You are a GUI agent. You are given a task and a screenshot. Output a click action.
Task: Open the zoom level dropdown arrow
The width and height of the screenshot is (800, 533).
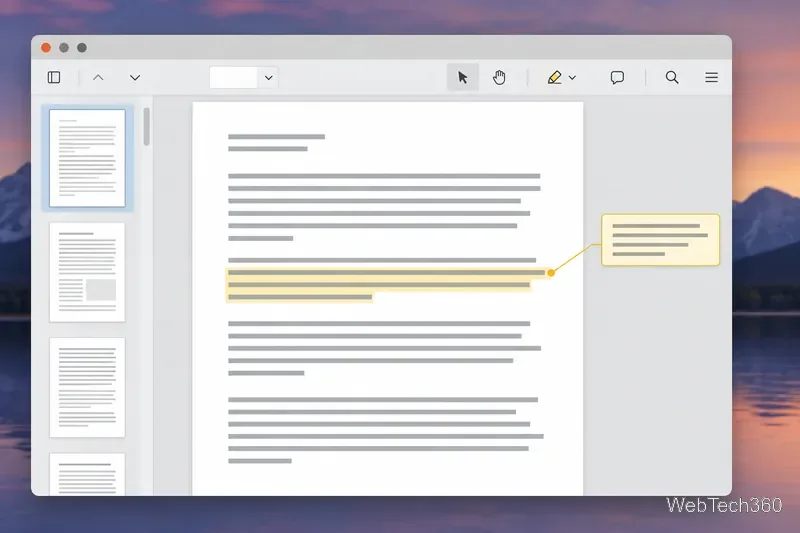(268, 78)
